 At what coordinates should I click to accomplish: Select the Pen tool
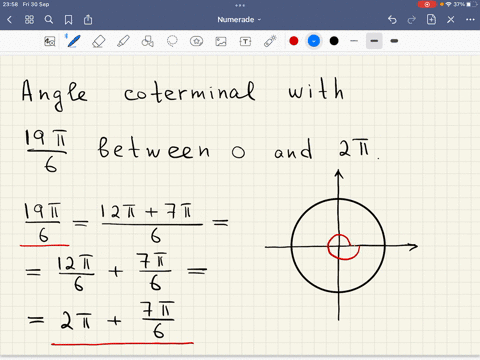pos(73,41)
